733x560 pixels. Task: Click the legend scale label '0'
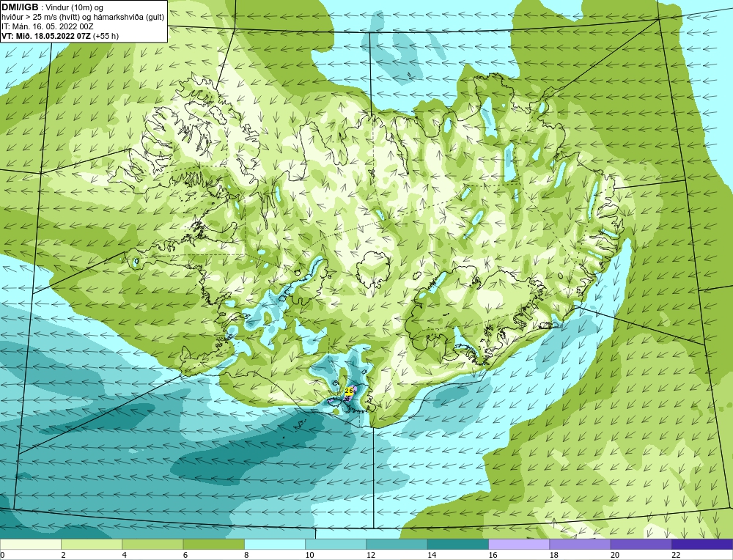pyautogui.click(x=2, y=555)
